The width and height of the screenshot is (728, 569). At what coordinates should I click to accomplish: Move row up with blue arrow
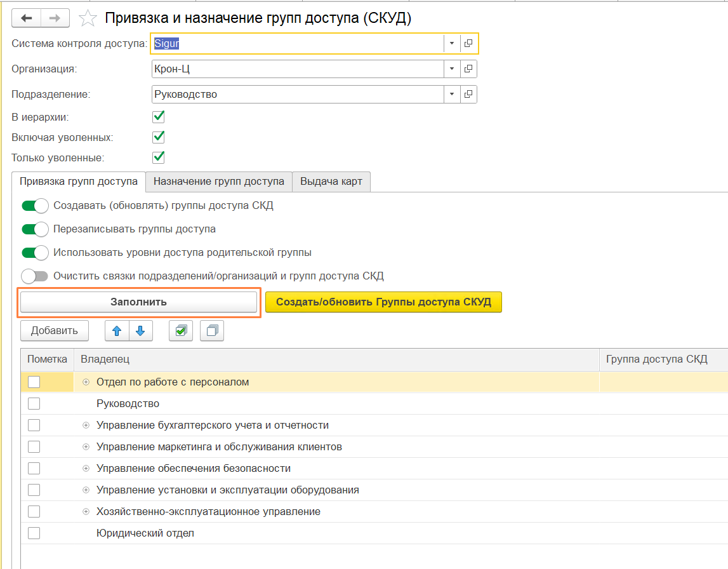click(x=117, y=331)
